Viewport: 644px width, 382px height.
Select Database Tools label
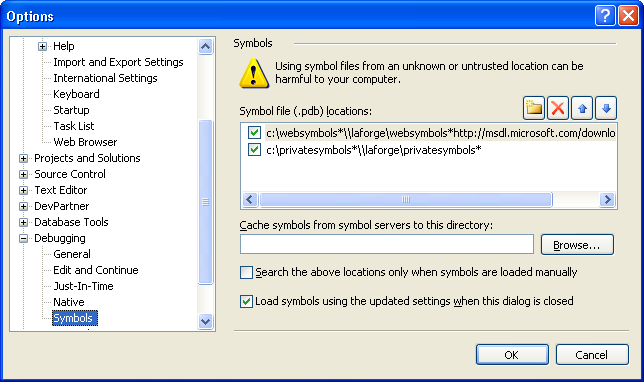71,222
